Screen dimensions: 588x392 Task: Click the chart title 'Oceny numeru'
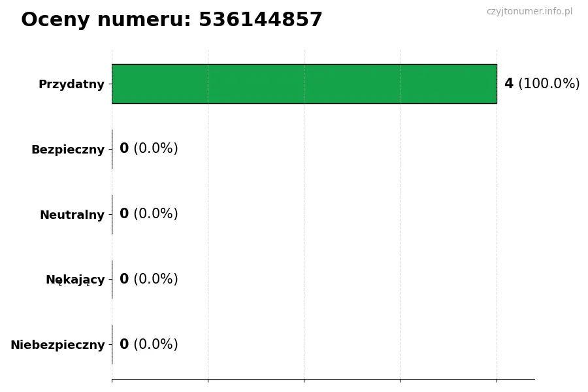[x=106, y=20]
